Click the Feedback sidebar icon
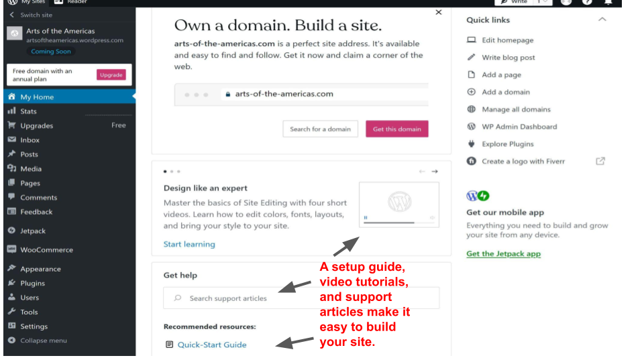The width and height of the screenshot is (644, 362). tap(11, 211)
